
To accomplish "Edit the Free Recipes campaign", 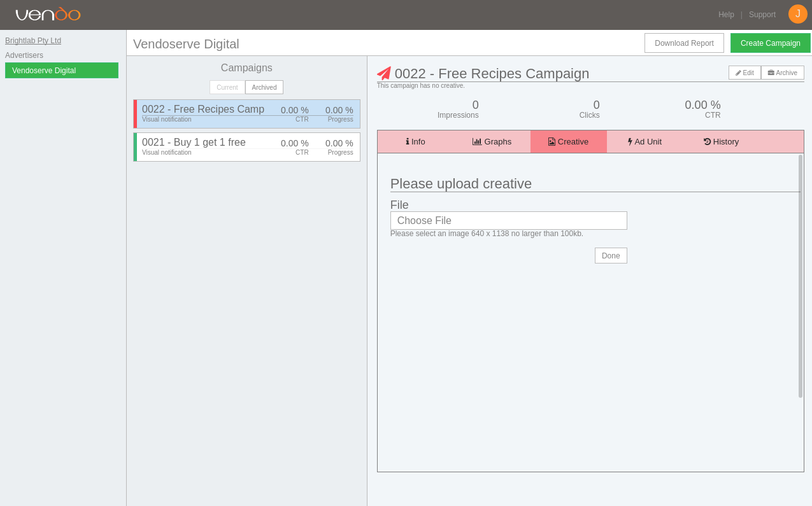I will [x=744, y=73].
